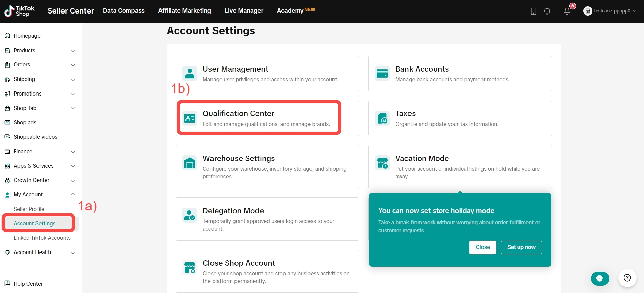Viewport: 644px width, 293px height.
Task: Open the headset customer support icon
Action: point(547,11)
